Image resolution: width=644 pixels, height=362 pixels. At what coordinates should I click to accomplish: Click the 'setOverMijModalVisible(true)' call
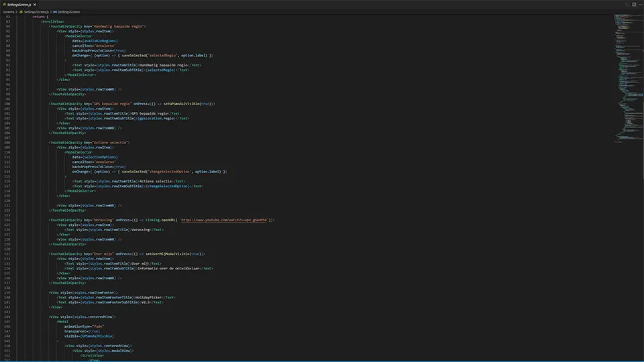pyautogui.click(x=173, y=254)
